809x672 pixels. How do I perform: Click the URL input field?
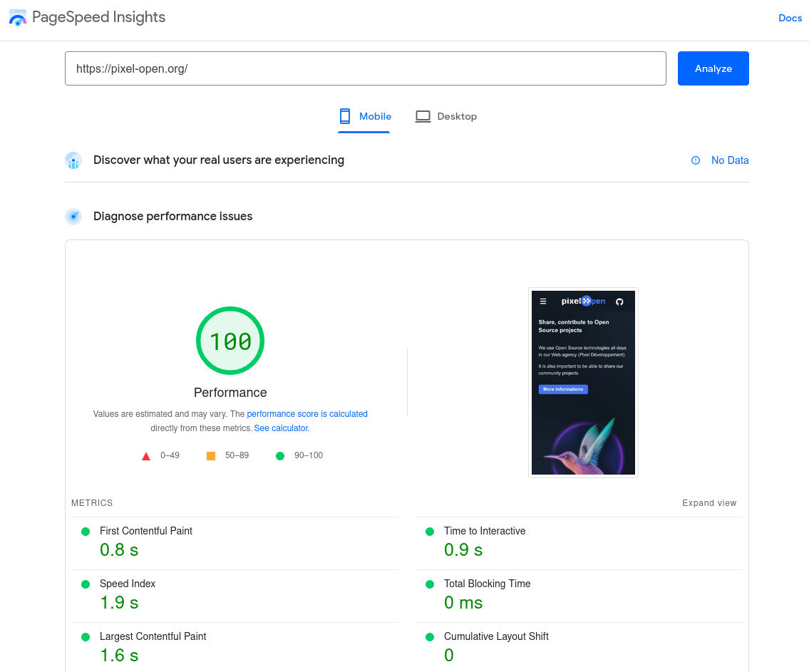365,68
